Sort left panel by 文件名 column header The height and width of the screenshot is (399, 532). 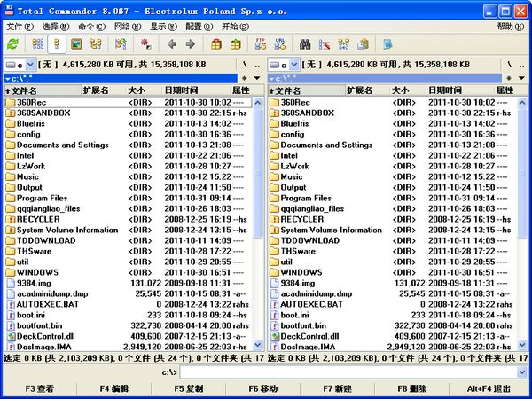43,90
